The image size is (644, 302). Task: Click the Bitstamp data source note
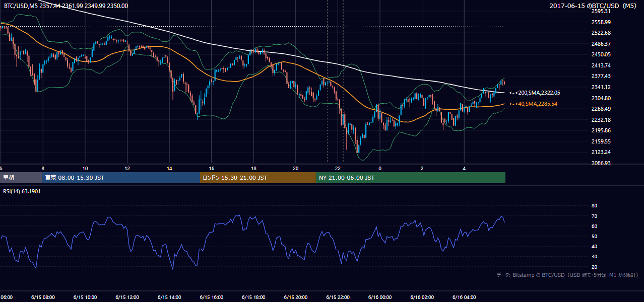[567, 275]
